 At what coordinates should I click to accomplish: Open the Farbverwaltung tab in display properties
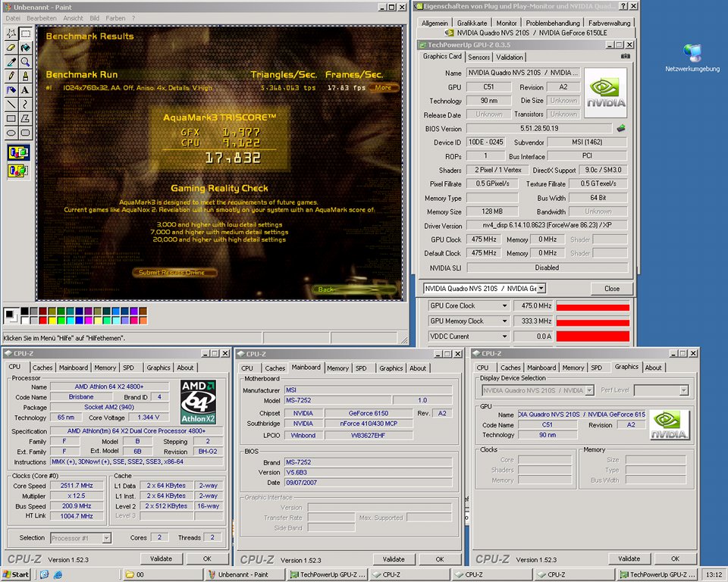pyautogui.click(x=609, y=23)
